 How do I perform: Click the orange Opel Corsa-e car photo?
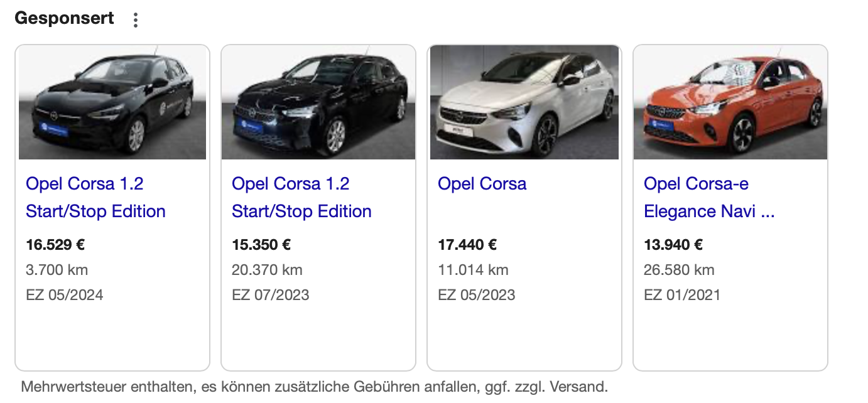[730, 103]
